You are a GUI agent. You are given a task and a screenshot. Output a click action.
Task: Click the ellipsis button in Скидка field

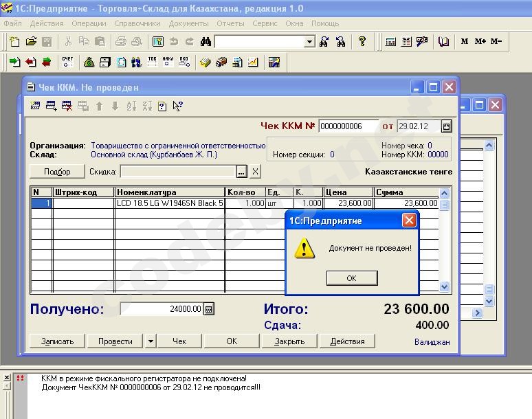click(x=241, y=172)
